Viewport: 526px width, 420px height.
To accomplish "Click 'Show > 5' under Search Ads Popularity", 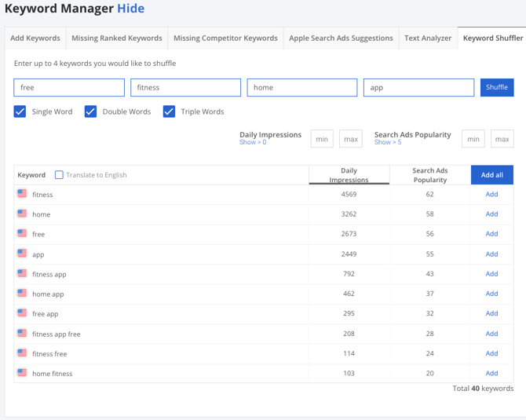I will click(x=388, y=143).
